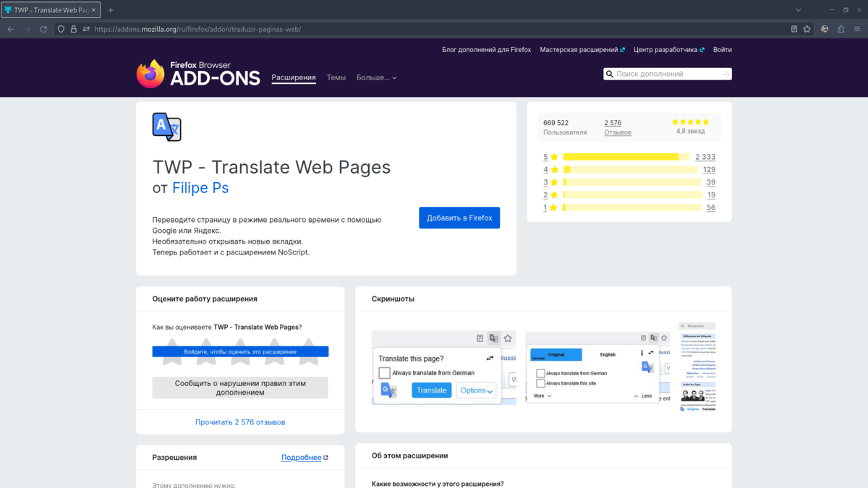
Task: Click the Скриншоты section heading
Action: [x=393, y=299]
